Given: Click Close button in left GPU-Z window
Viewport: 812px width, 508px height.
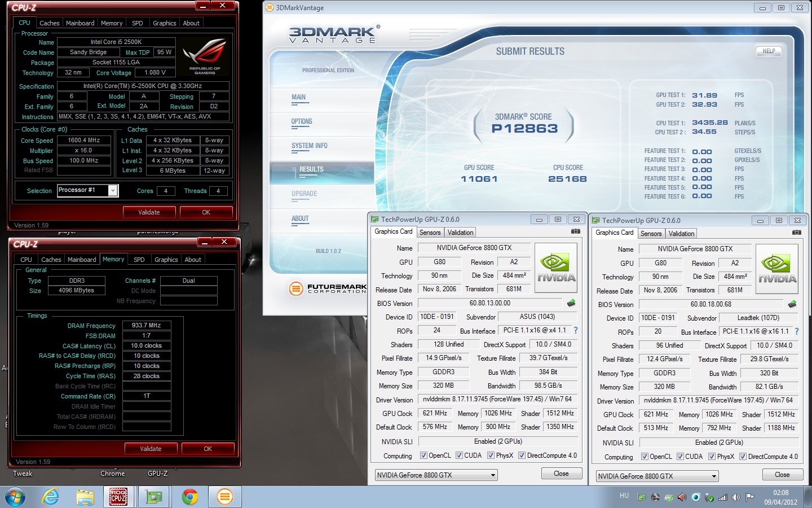Looking at the screenshot, I should [561, 474].
